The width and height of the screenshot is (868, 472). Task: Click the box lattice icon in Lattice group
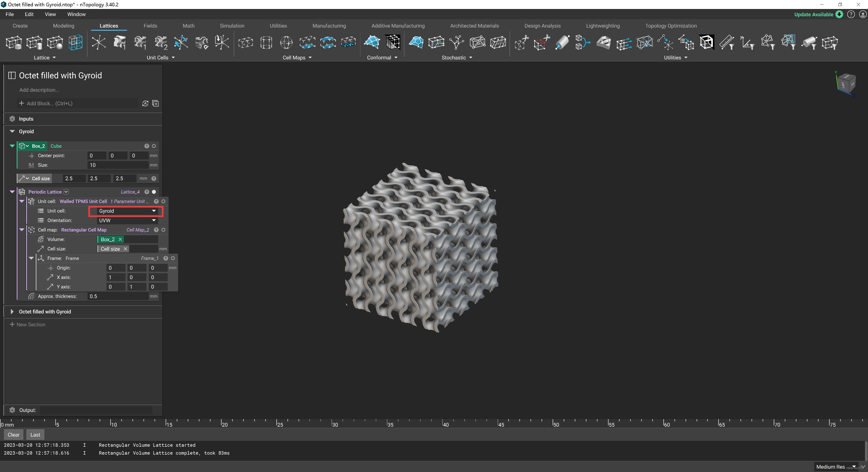pyautogui.click(x=14, y=43)
